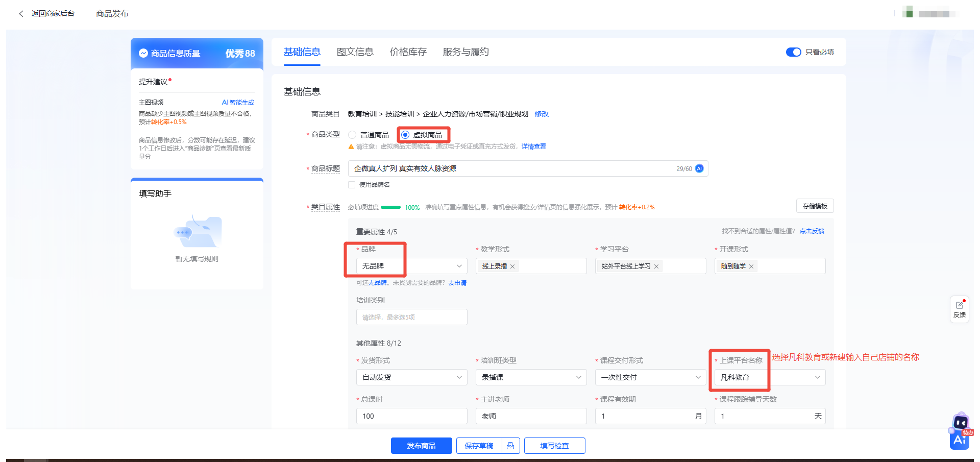Click the AI icon in title field
Image resolution: width=980 pixels, height=462 pixels.
[699, 168]
